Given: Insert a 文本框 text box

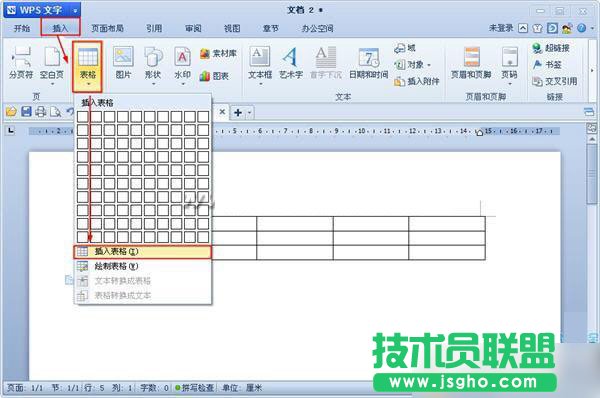Looking at the screenshot, I should pos(260,65).
